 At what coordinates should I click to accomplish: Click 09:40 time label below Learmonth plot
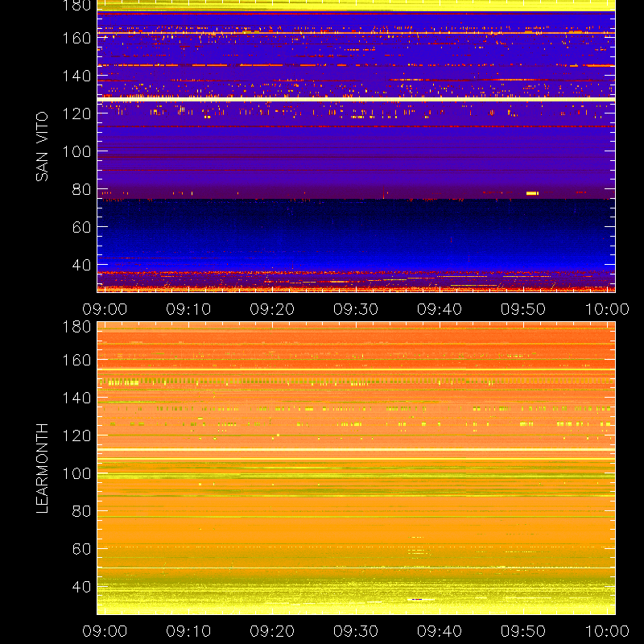click(x=440, y=631)
